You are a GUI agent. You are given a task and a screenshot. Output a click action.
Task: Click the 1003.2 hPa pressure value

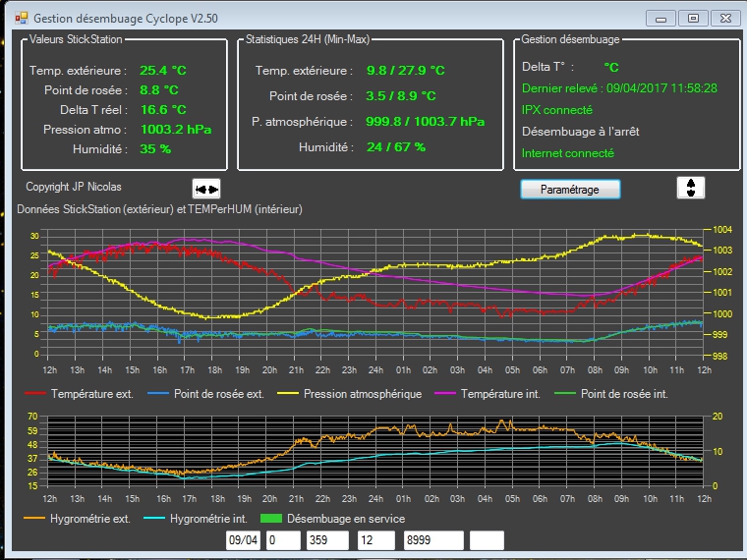176,129
